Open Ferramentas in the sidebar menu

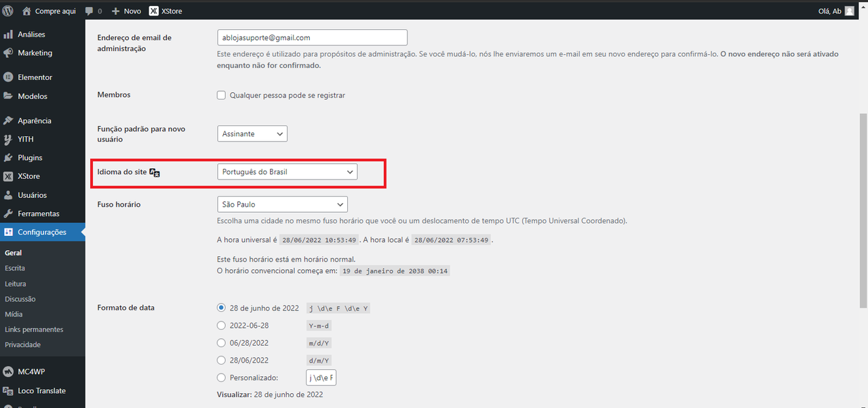39,213
